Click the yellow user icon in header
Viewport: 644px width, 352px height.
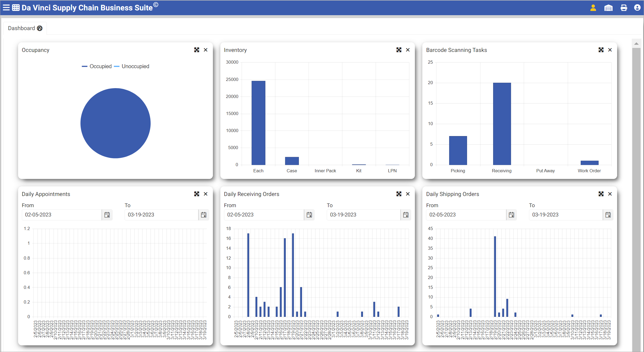(593, 7)
